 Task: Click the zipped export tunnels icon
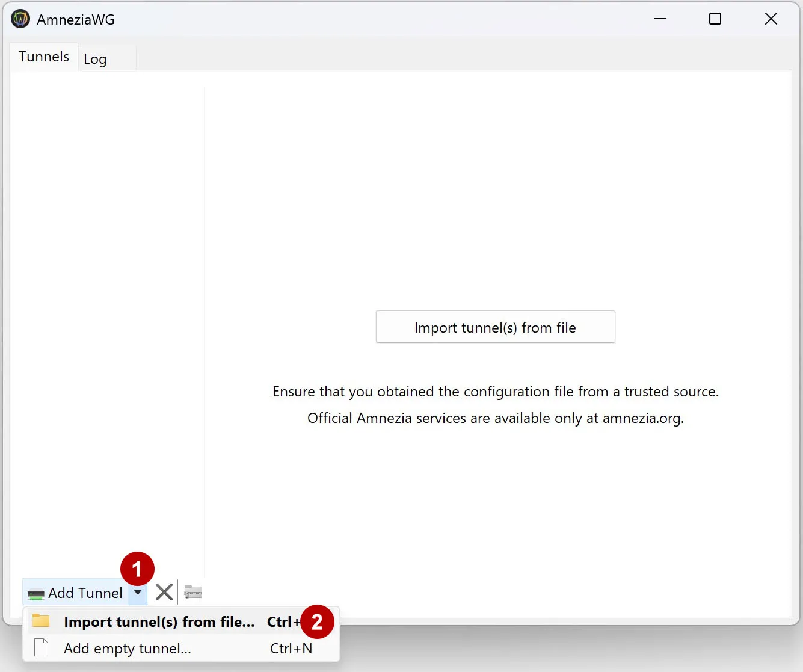click(x=191, y=592)
